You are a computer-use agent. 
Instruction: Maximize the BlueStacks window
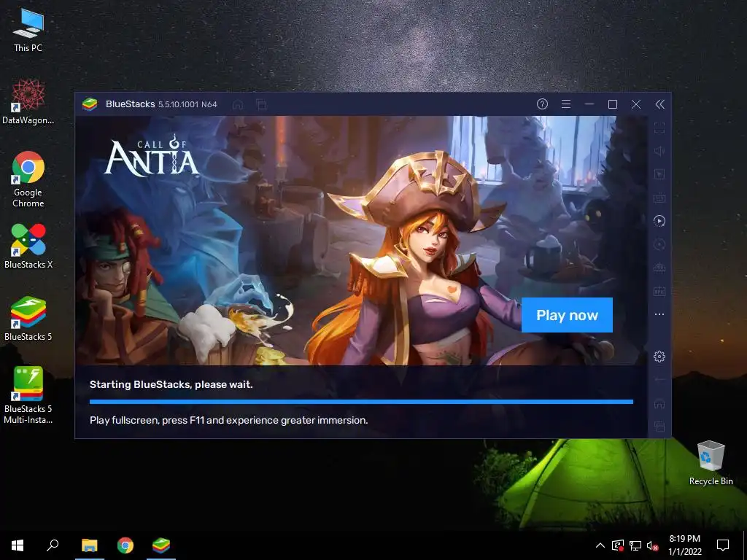click(613, 104)
